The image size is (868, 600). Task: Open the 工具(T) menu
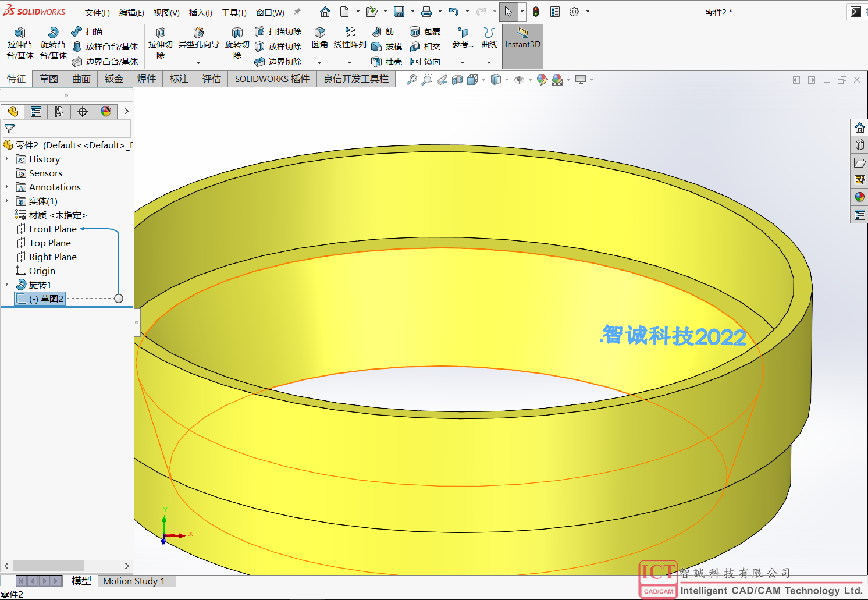point(234,12)
